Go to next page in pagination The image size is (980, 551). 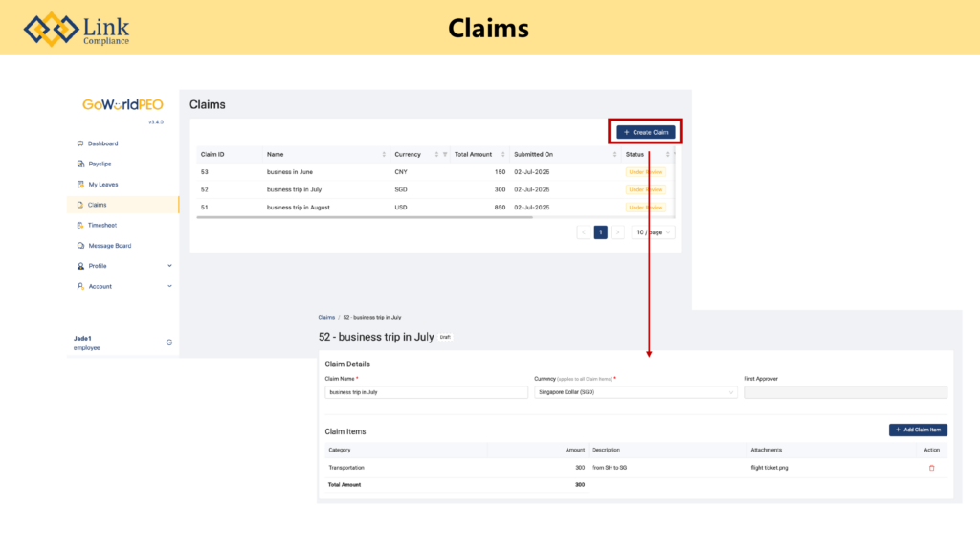[617, 232]
